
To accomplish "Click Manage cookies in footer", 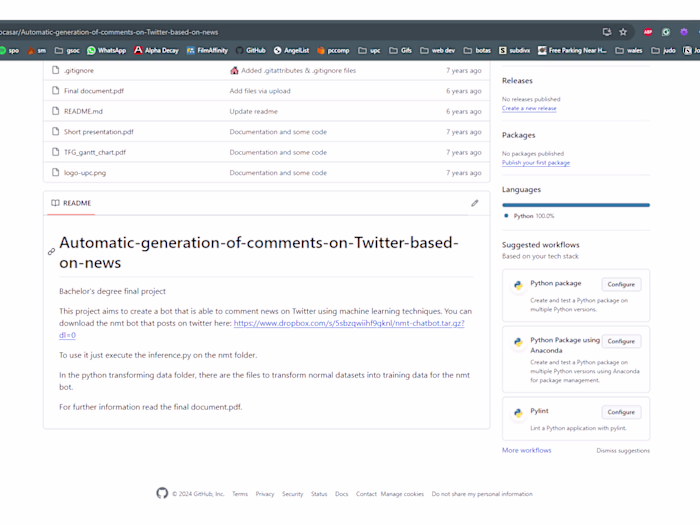I will pyautogui.click(x=402, y=494).
